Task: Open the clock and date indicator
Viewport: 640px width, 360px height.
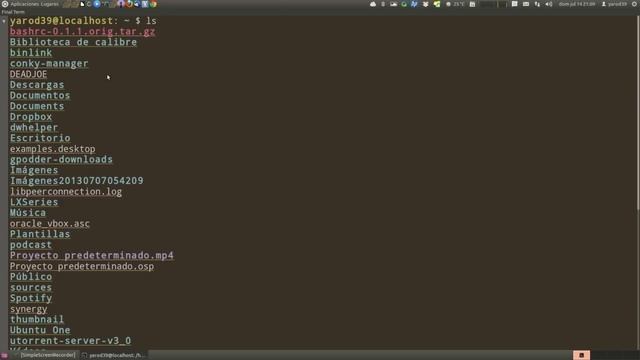Action: pyautogui.click(x=577, y=4)
